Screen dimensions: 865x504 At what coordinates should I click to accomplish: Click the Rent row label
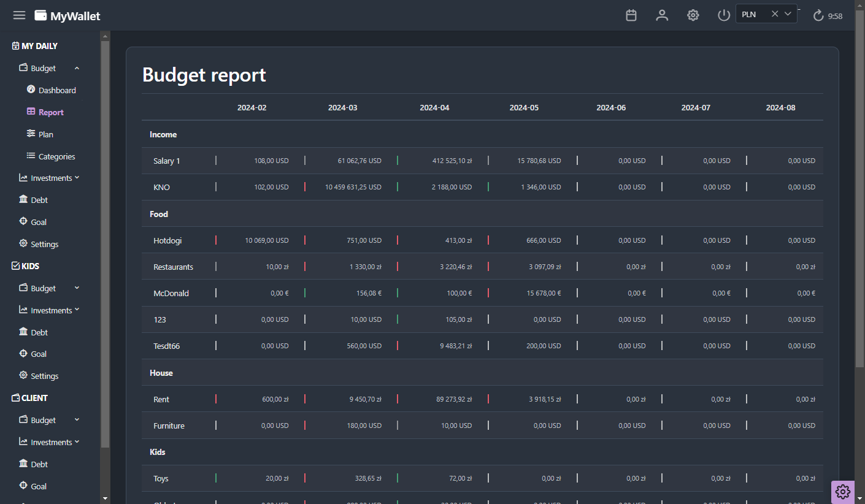(x=161, y=399)
